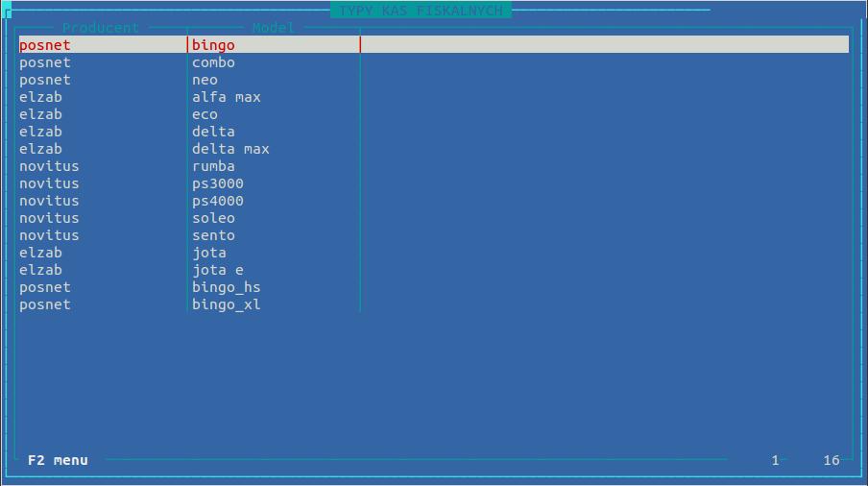Select the neo model row
This screenshot has height=486, width=868.
[433, 80]
